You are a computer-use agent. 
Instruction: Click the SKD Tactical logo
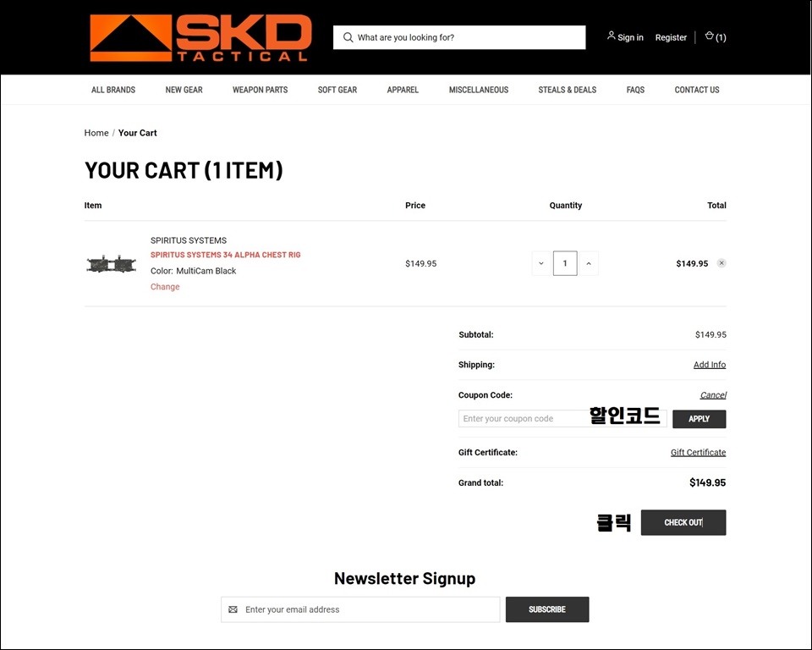(201, 38)
